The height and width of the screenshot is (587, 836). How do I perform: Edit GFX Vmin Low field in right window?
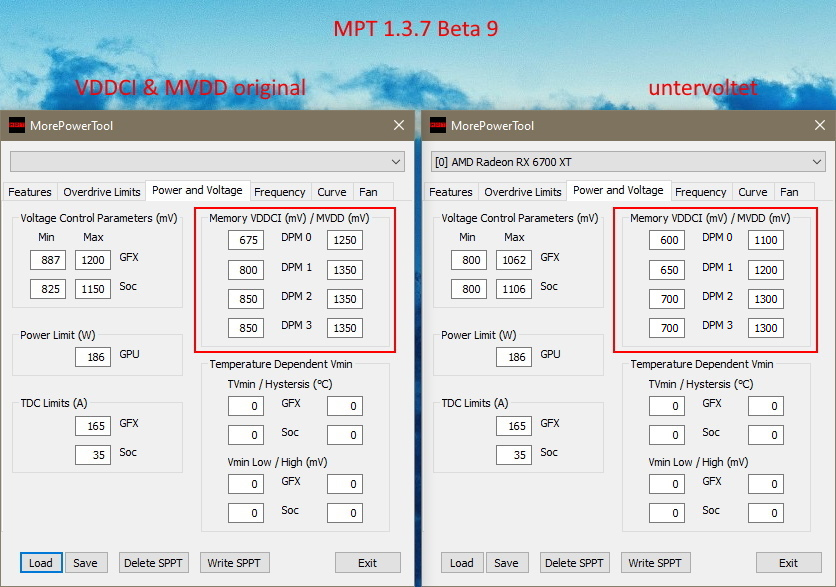pos(667,484)
